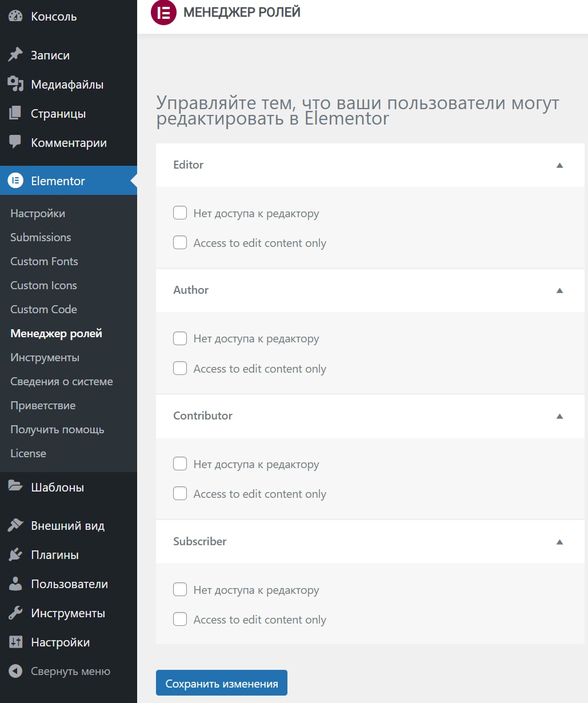This screenshot has height=703, width=588.
Task: Click the user icon beside Пользователи
Action: point(15,584)
